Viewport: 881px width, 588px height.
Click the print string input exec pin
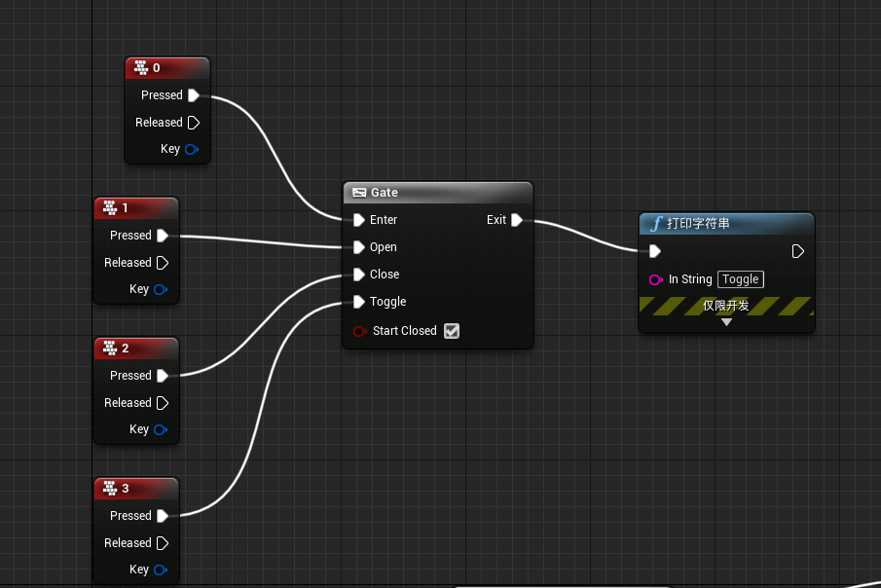click(x=656, y=251)
